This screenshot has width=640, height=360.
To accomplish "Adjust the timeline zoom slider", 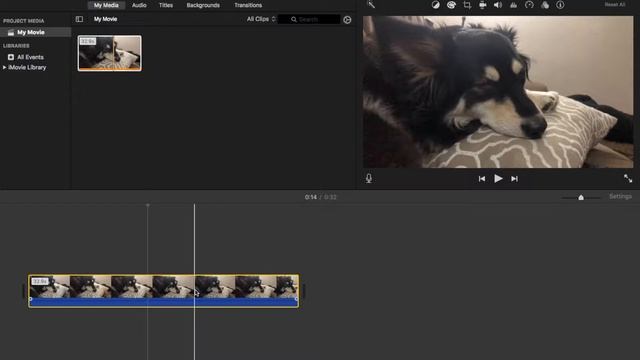I will click(581, 198).
